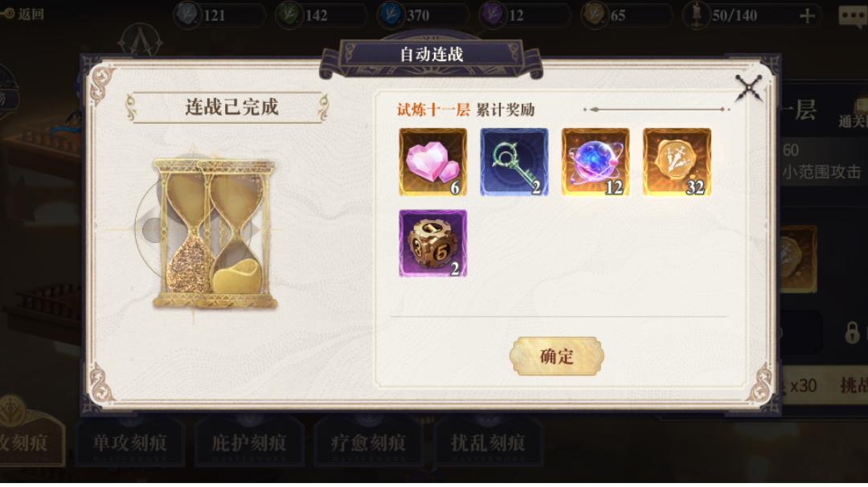Confirm with the 确定 button
The image size is (868, 487).
coord(556,356)
